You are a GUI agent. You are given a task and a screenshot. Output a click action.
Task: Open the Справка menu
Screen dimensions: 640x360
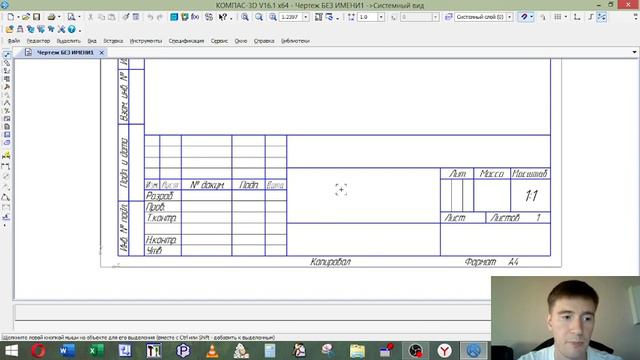264,41
